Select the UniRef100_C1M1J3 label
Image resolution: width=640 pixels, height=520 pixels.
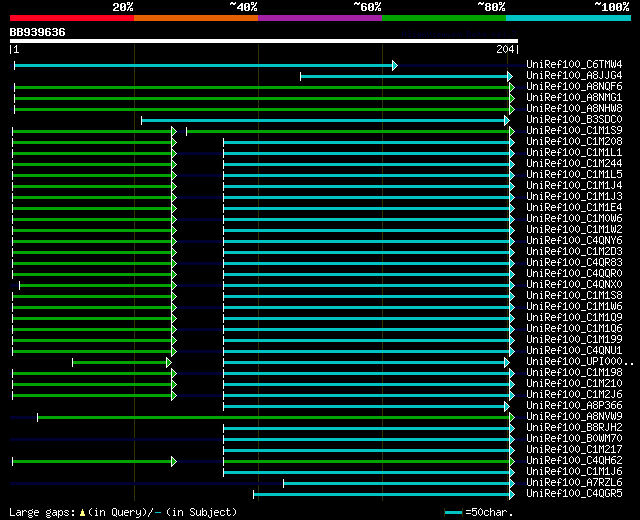point(574,196)
